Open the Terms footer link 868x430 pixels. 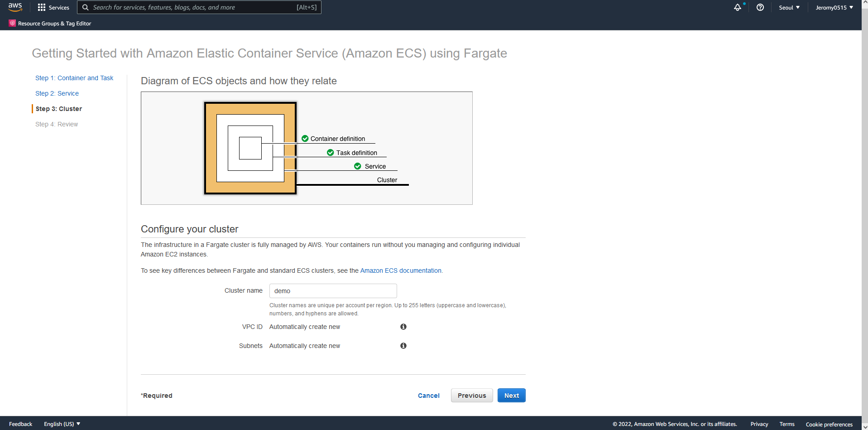[787, 424]
